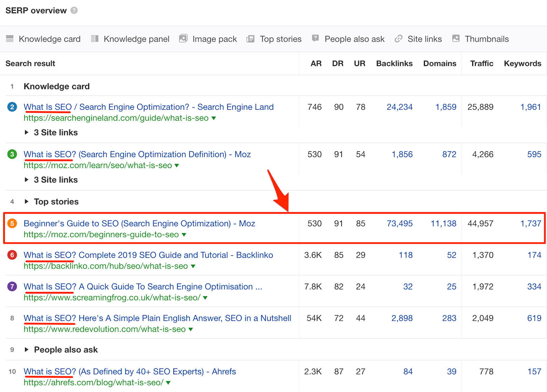
Task: Select the Knowledge card filter icon
Action: coord(10,39)
